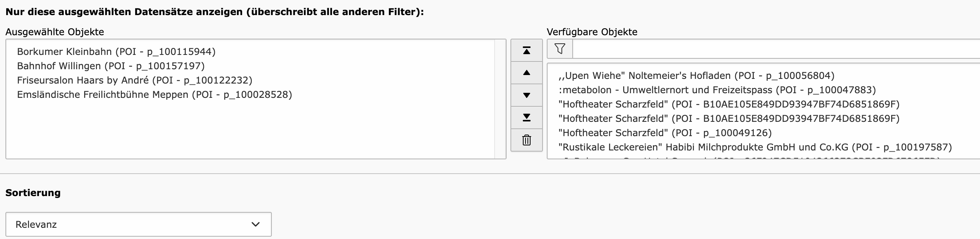Click the filter funnel icon
The width and height of the screenshot is (980, 239).
(560, 49)
